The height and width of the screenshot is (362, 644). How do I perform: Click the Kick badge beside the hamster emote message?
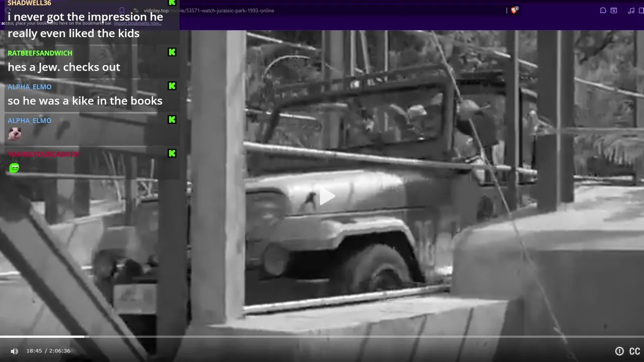click(172, 120)
